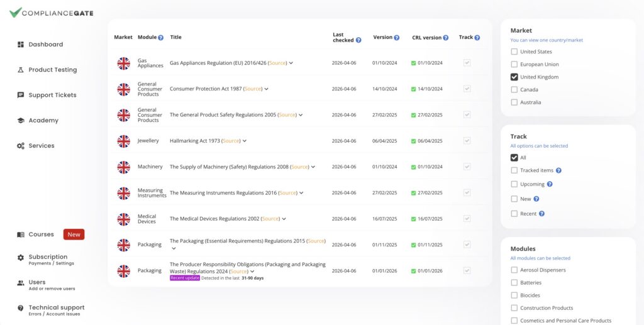Open help icon beside Version header
Screen dimensions: 644x325
[397, 37]
